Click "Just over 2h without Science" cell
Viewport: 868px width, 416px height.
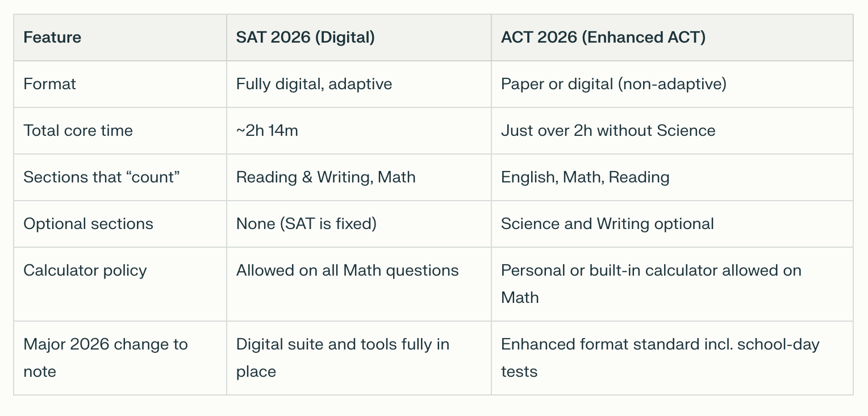[x=608, y=131]
